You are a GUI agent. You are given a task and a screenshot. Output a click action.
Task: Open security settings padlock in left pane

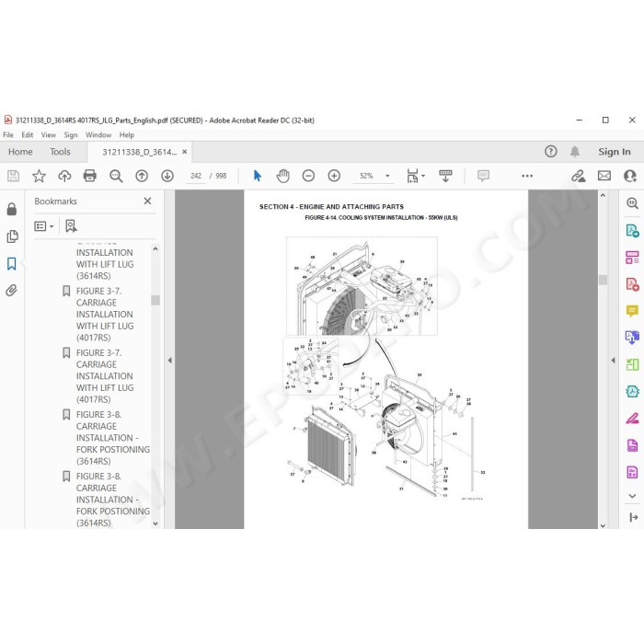(x=11, y=209)
